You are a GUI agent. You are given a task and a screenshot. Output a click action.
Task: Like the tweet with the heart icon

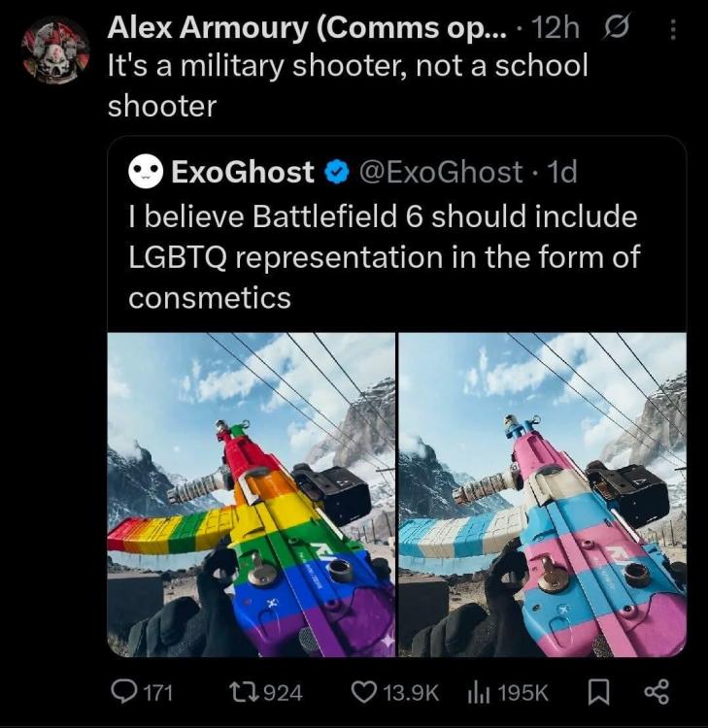coord(365,693)
